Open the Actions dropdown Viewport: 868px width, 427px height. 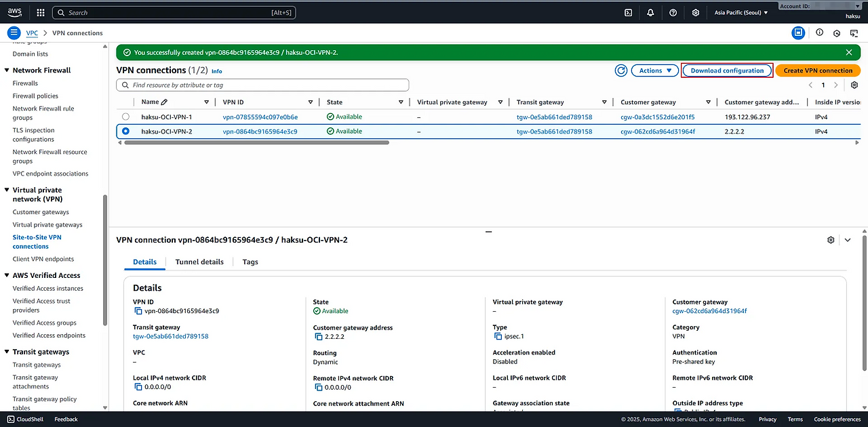point(654,70)
